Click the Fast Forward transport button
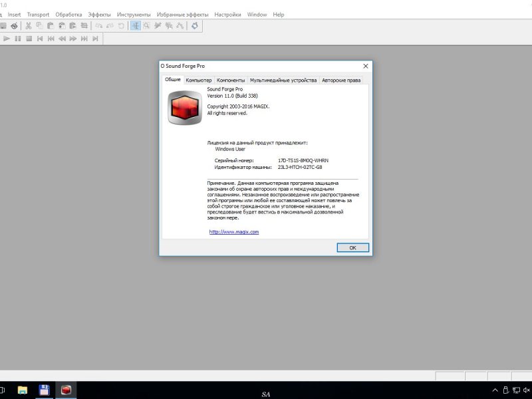Viewport: 532px width, 399px height. tap(73, 39)
